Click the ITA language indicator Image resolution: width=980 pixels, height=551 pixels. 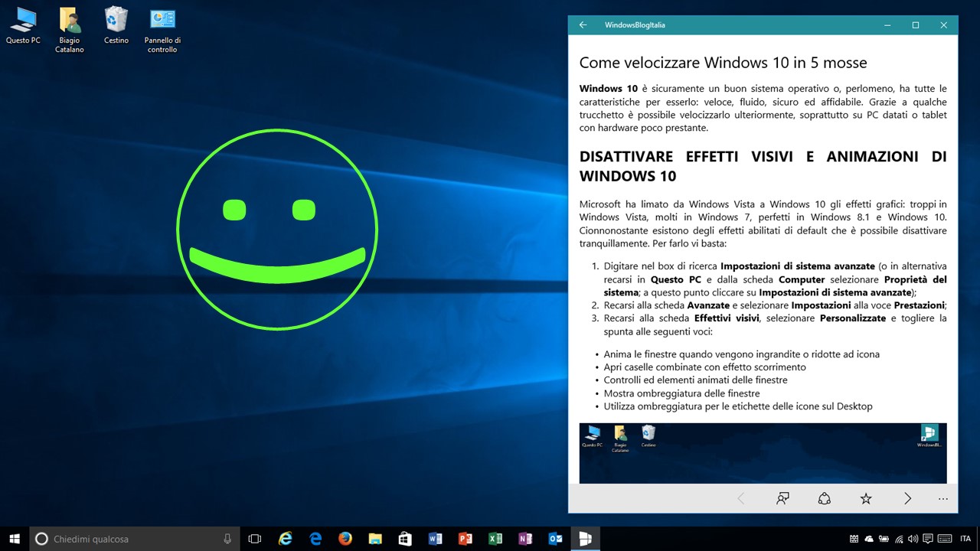point(965,539)
